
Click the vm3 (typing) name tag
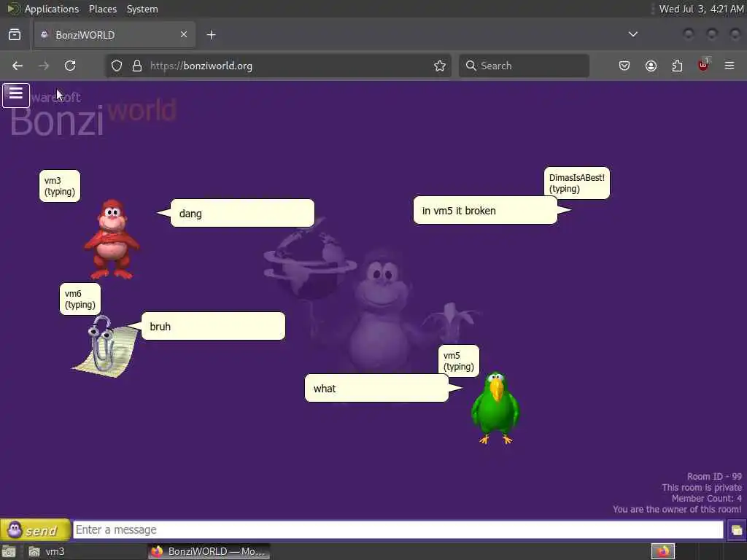pos(60,186)
